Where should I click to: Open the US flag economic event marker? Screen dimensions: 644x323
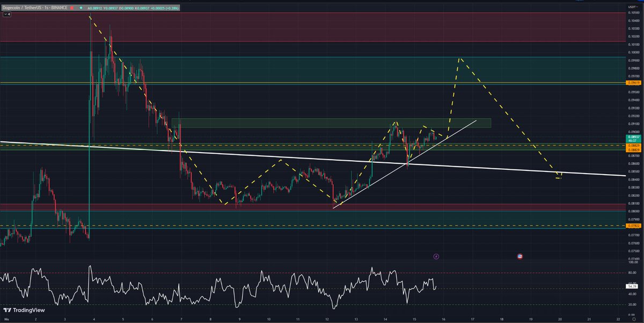pos(520,257)
